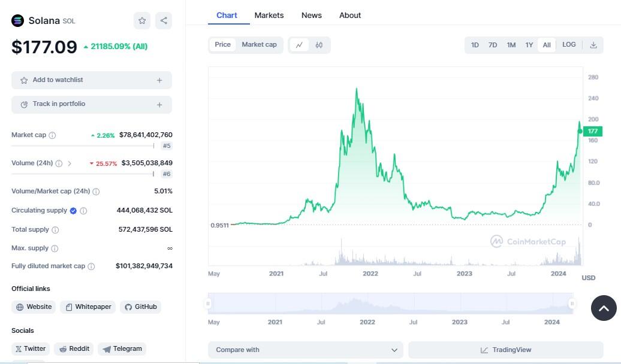Enable LOG scale on the chart
Viewport: 621px width, 364px height.
[569, 45]
